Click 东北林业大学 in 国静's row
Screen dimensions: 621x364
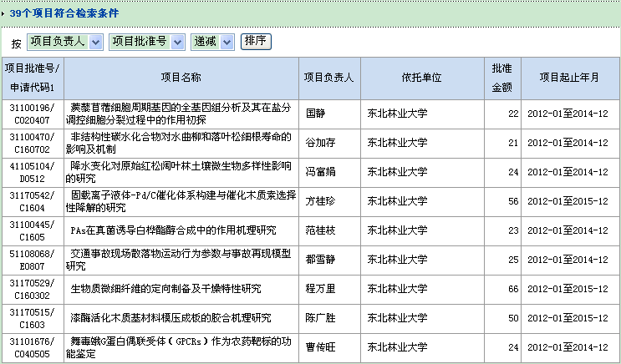coord(397,114)
